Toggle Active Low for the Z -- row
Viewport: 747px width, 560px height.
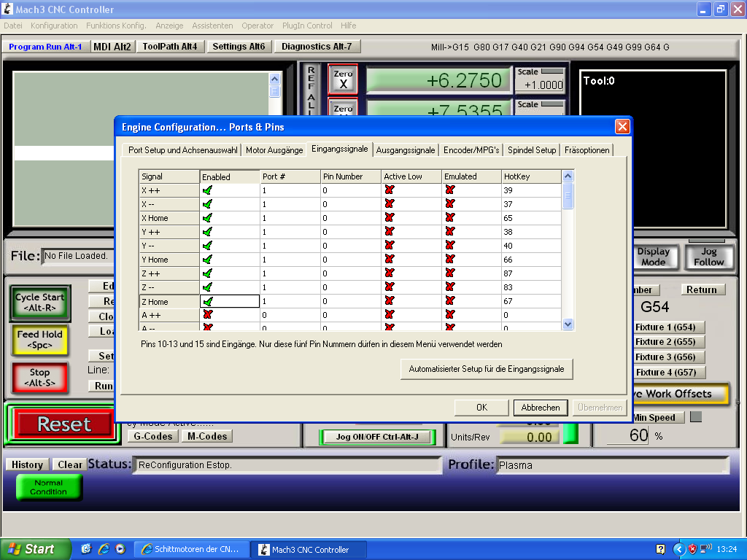coord(390,287)
